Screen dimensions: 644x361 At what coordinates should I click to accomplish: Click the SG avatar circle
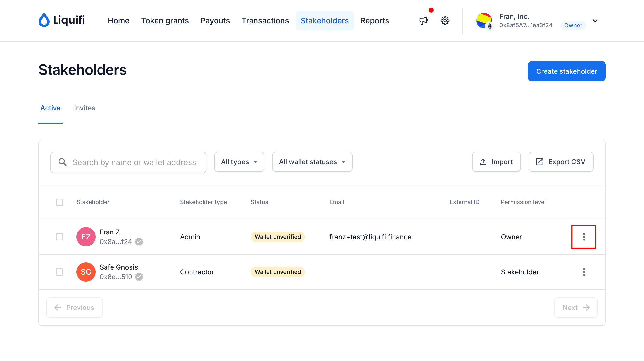[86, 272]
